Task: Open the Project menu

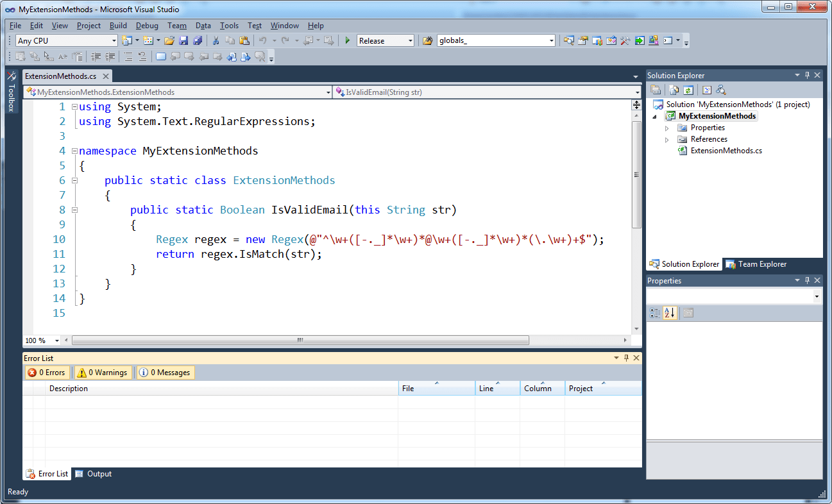Action: [x=89, y=26]
